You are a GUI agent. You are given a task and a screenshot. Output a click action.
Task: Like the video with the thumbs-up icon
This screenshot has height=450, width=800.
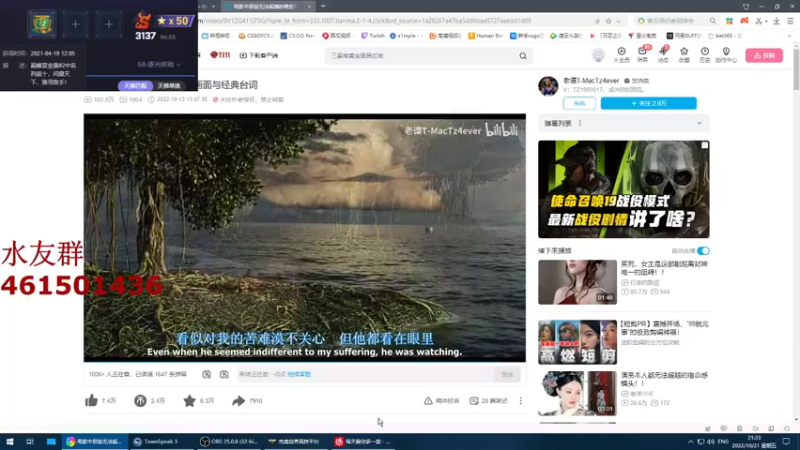coord(91,401)
